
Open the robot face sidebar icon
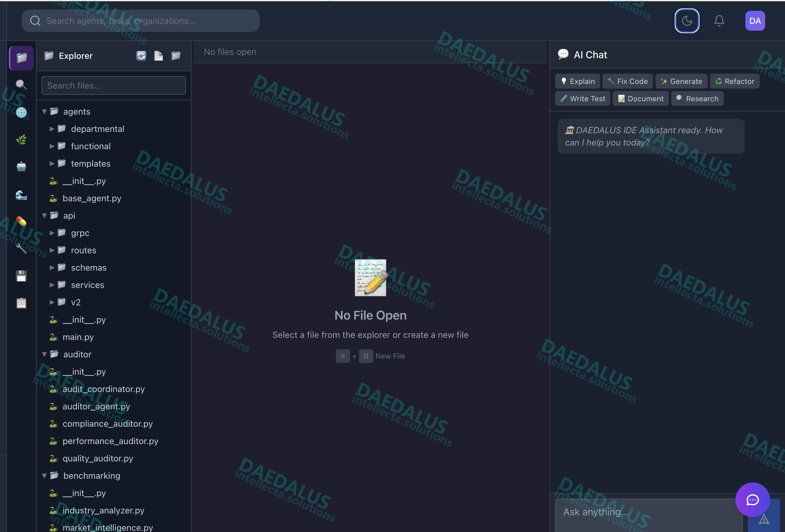pos(21,167)
